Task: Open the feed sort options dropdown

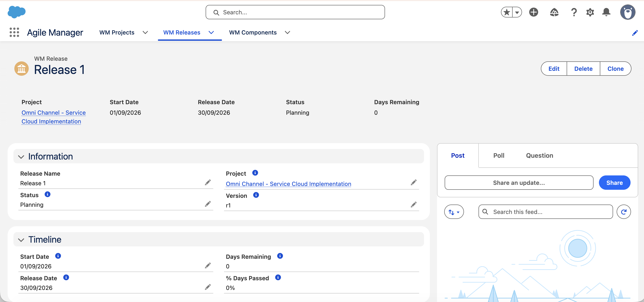Action: (x=454, y=212)
